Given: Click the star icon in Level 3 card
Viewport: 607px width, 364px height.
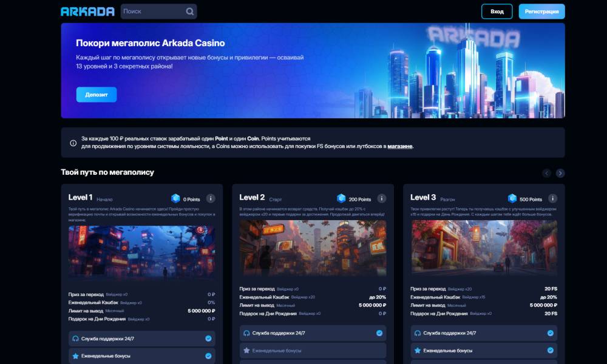Looking at the screenshot, I should tap(418, 350).
